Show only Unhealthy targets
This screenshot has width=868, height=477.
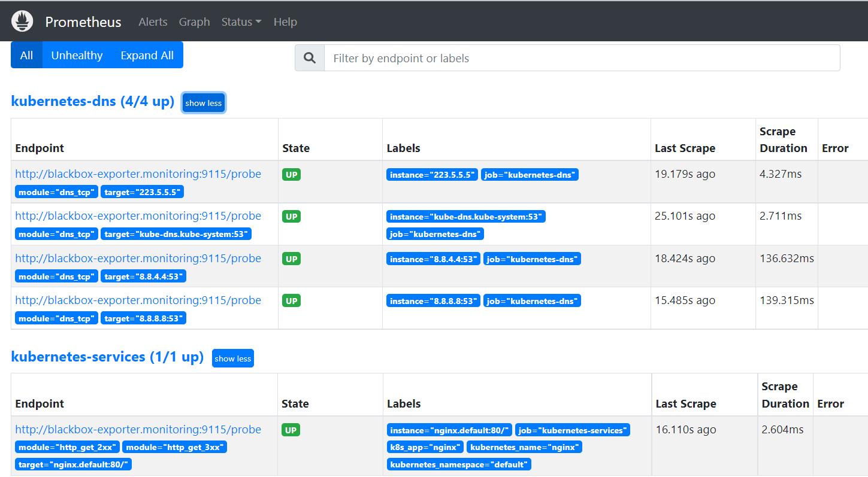coord(77,55)
